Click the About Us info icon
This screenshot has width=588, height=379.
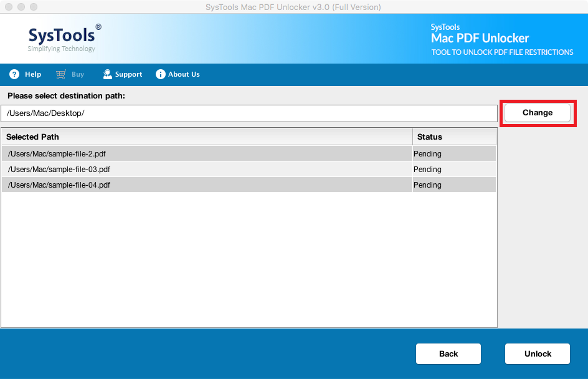160,74
